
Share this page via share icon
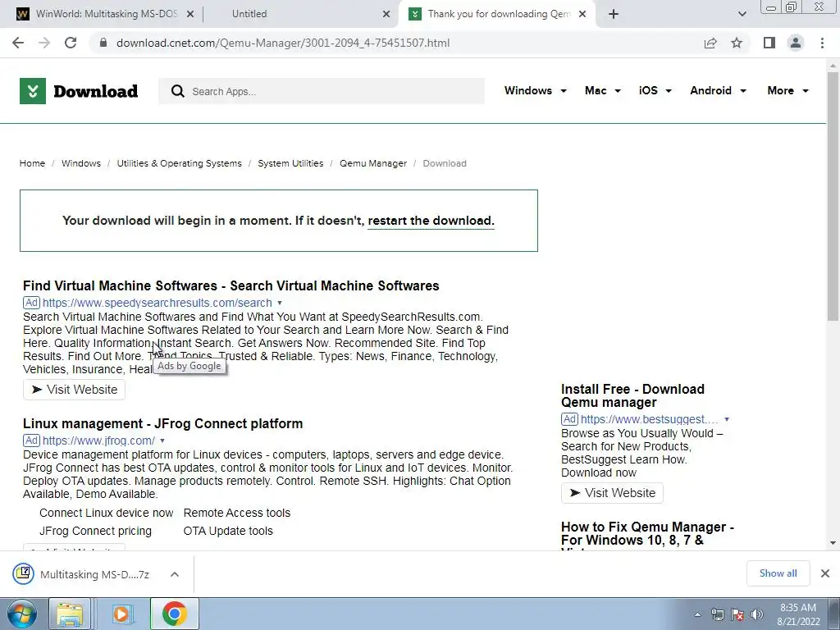[x=710, y=43]
